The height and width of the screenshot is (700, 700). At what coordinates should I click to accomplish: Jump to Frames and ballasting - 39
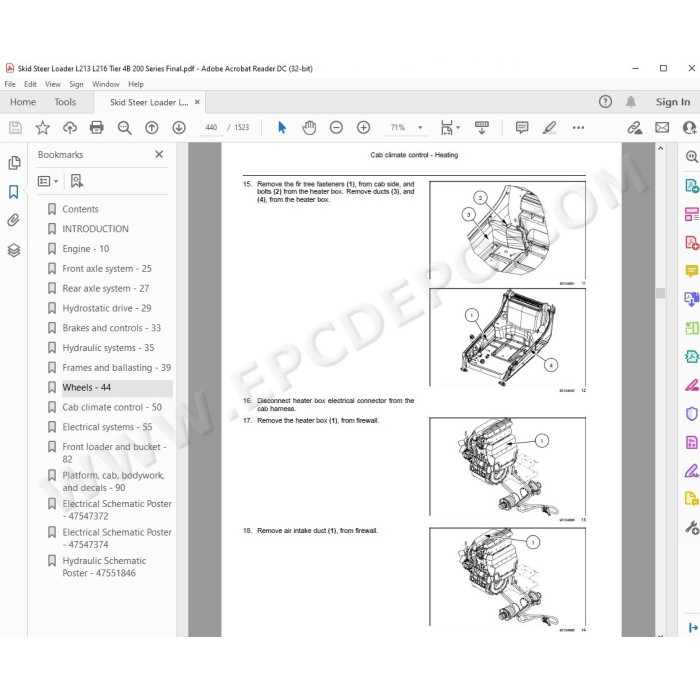[x=117, y=367]
